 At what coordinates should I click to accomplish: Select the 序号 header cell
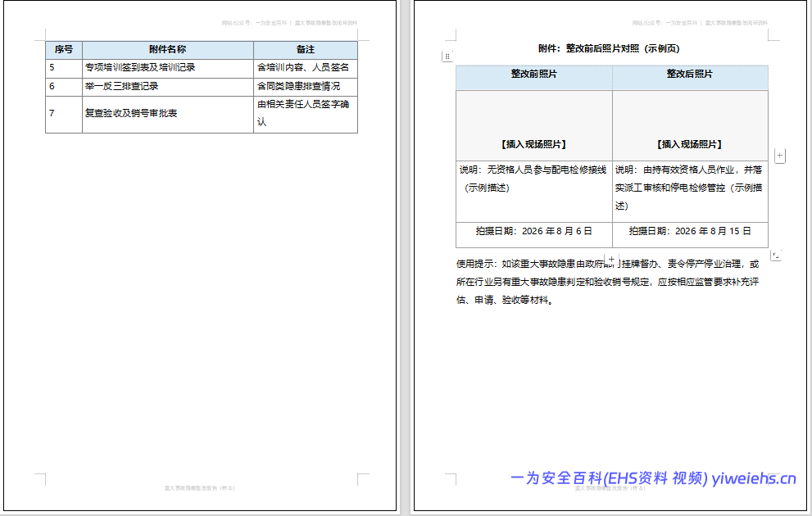(x=64, y=50)
